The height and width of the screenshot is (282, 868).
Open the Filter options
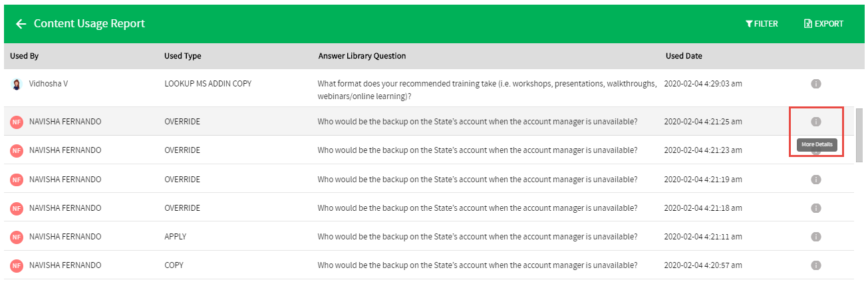tap(762, 24)
